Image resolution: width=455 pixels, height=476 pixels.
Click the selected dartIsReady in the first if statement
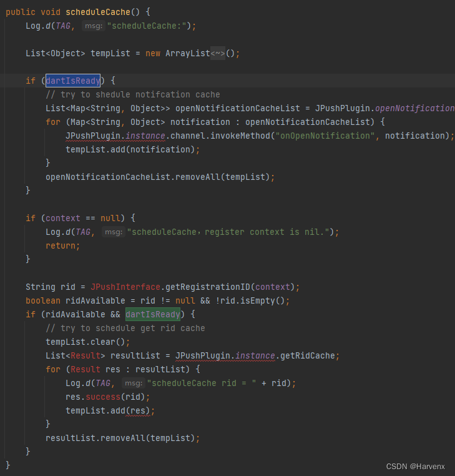tap(73, 81)
